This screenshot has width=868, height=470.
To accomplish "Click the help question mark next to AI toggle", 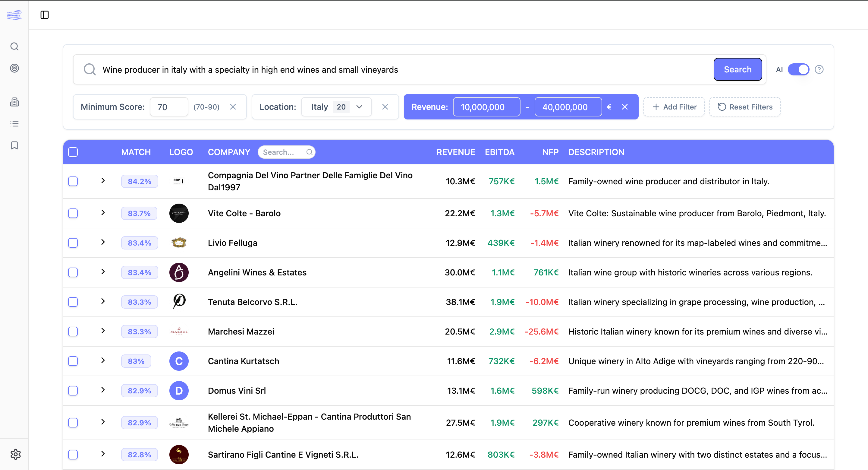I will coord(819,69).
